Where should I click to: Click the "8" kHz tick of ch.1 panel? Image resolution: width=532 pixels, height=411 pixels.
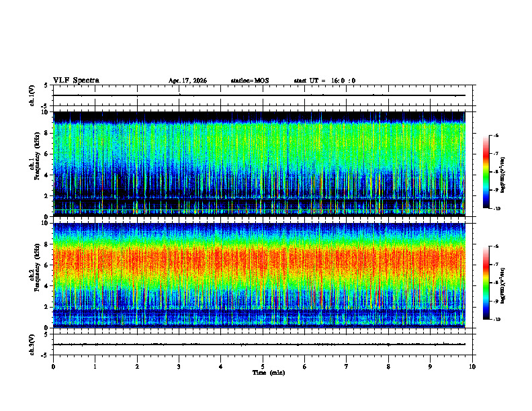click(47, 133)
